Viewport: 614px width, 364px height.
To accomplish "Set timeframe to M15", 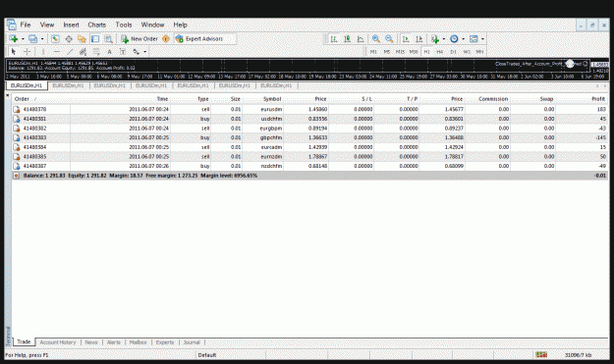I will point(400,52).
